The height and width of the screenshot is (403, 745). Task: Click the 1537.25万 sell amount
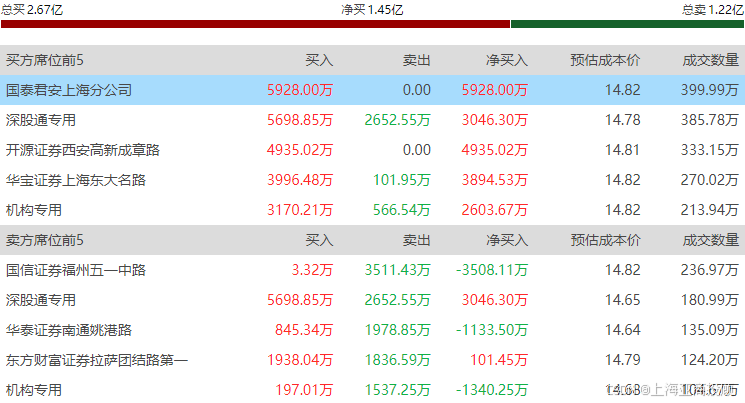[x=397, y=390]
